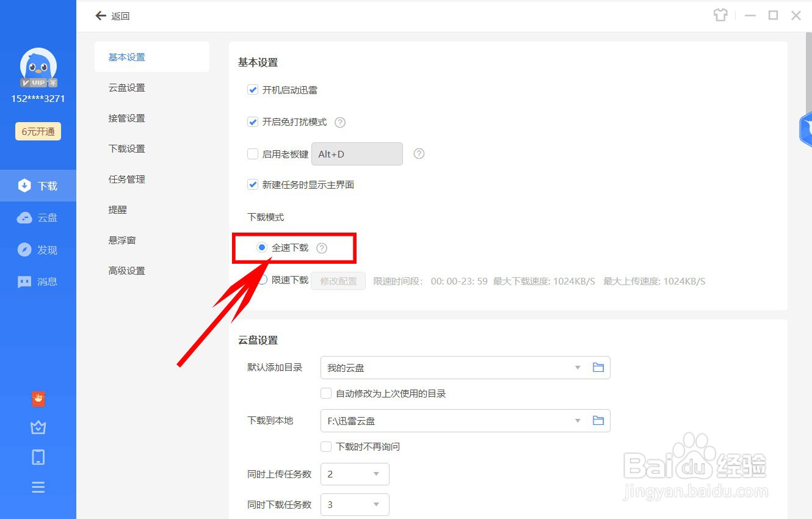
Task: Enable 启用老板键 checkbox
Action: click(x=253, y=154)
